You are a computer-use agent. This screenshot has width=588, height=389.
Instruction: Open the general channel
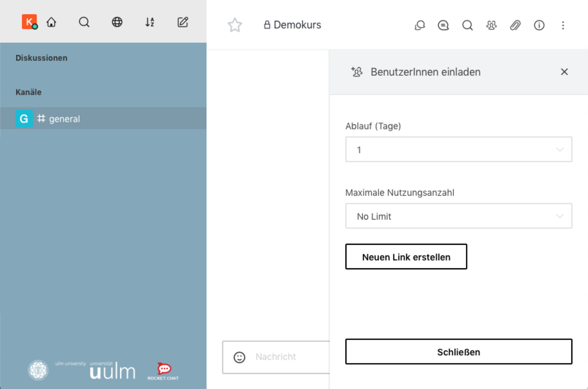pyautogui.click(x=103, y=119)
